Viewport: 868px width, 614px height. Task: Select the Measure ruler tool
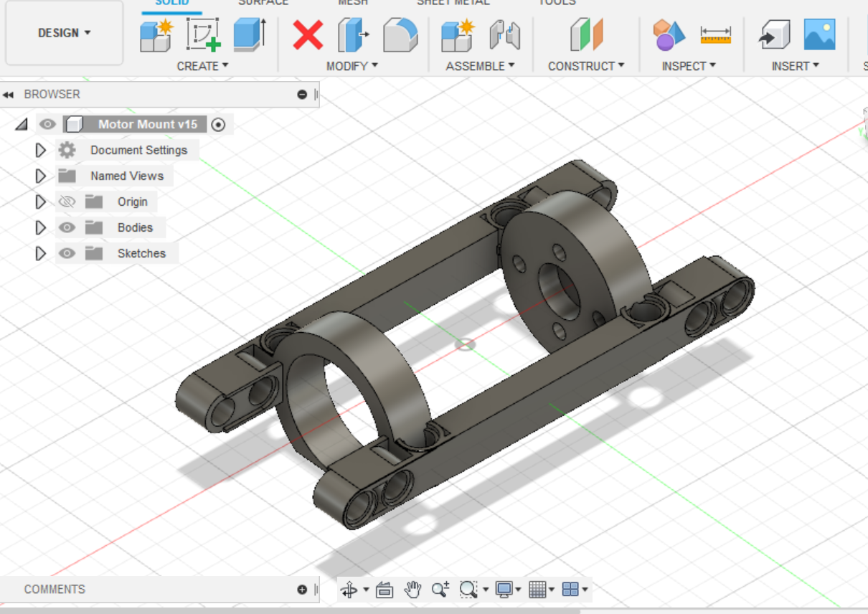point(715,35)
